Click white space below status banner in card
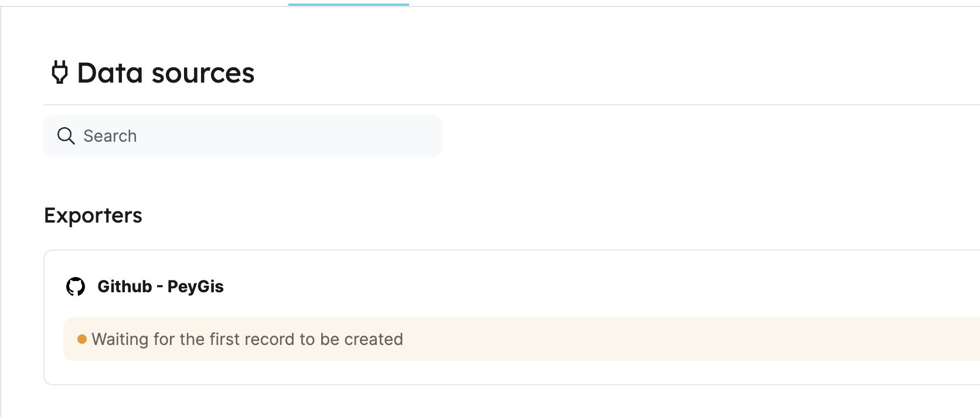Viewport: 980px width, 417px height. tap(512, 372)
